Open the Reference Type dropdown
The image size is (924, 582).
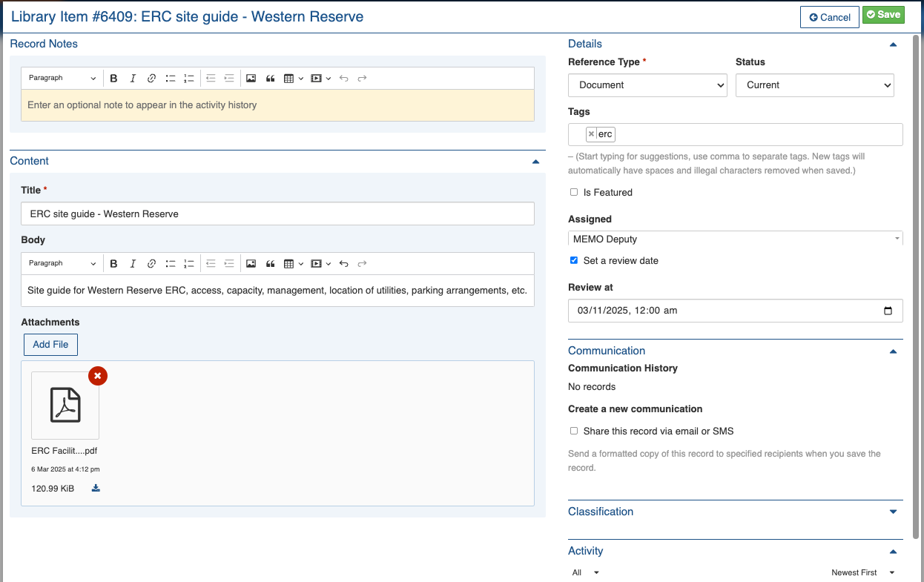tap(647, 85)
